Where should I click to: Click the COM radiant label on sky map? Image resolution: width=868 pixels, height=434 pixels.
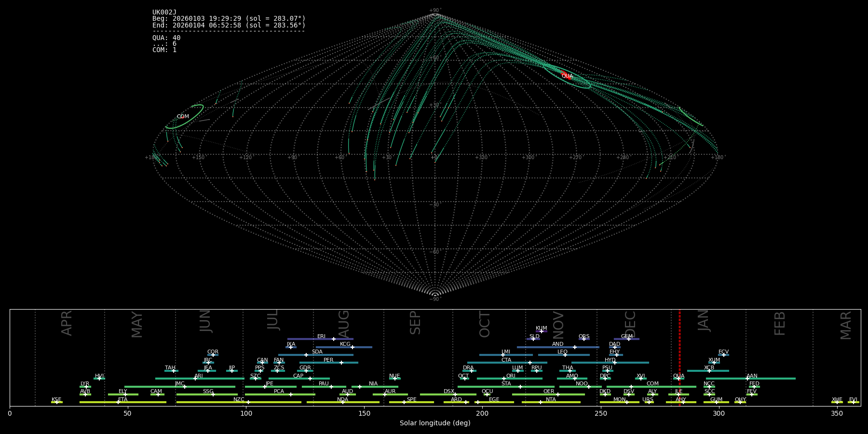(x=183, y=117)
